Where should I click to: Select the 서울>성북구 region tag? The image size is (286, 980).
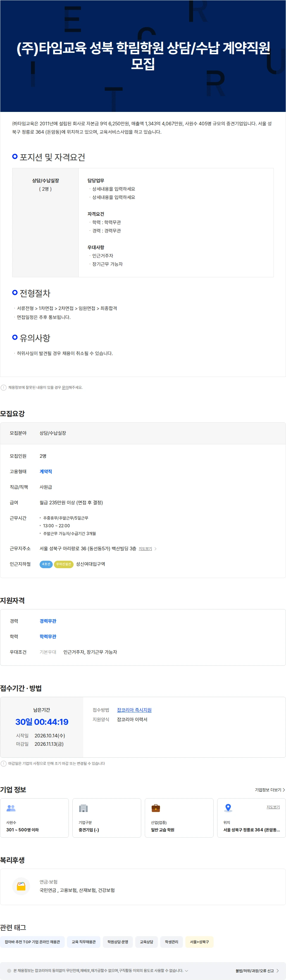click(x=199, y=942)
